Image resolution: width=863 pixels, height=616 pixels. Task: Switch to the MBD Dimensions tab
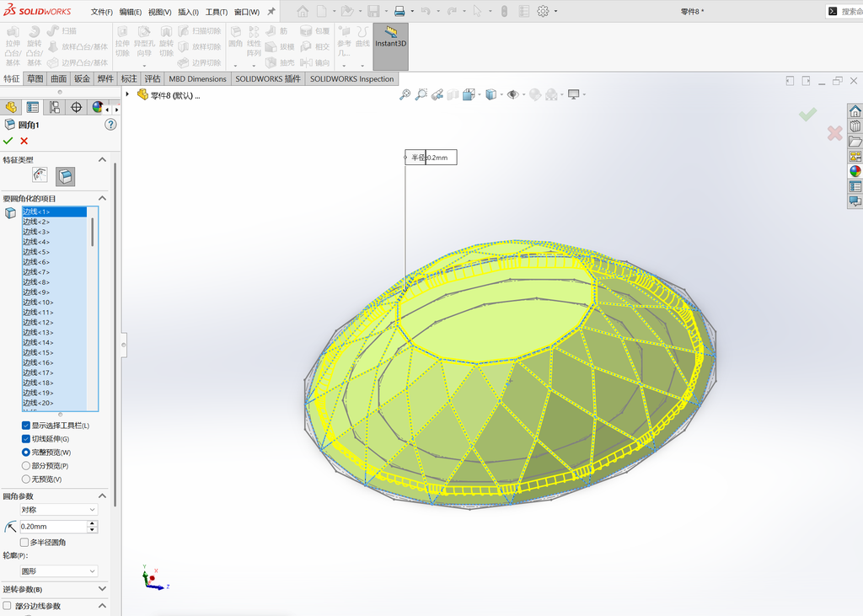pyautogui.click(x=197, y=78)
